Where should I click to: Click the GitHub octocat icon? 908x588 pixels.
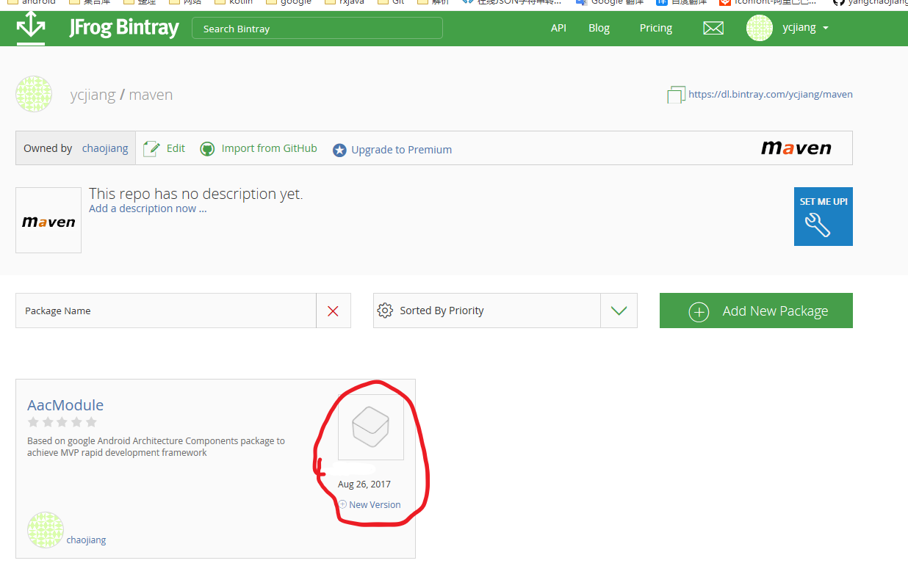pos(208,149)
